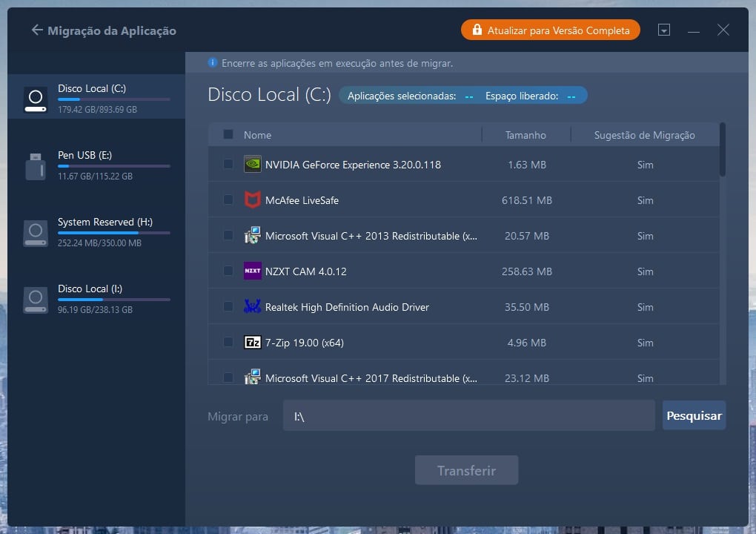
Task: Sort the list by Tamanho column
Action: click(x=525, y=135)
